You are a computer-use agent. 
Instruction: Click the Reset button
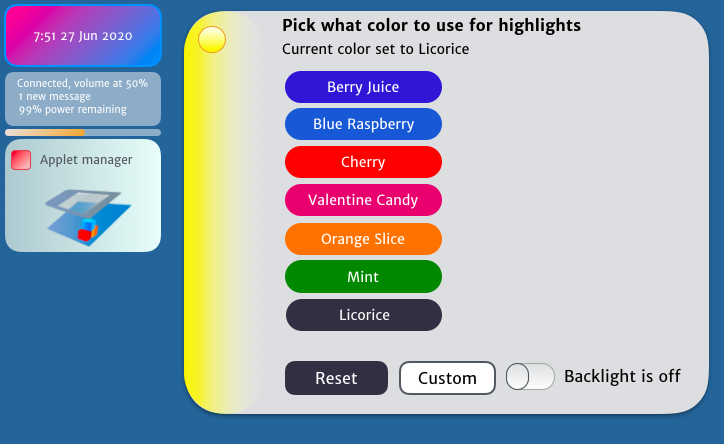pyautogui.click(x=336, y=378)
